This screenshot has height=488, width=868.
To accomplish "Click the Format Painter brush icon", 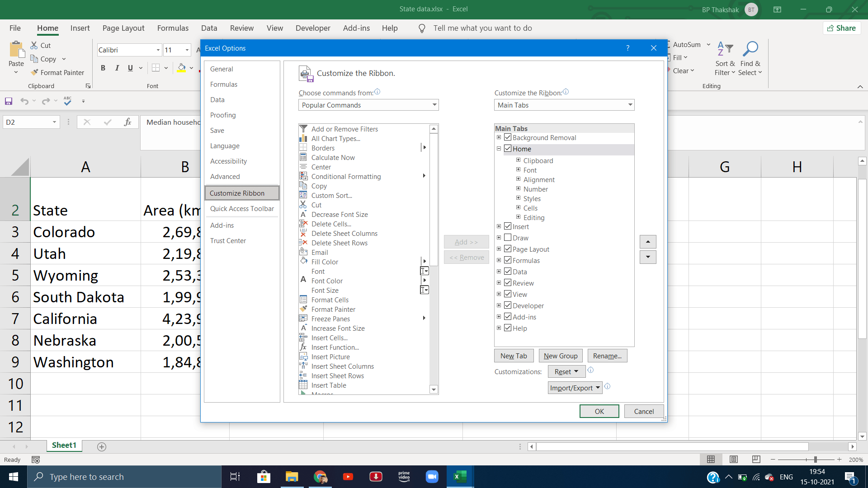I will (x=34, y=72).
